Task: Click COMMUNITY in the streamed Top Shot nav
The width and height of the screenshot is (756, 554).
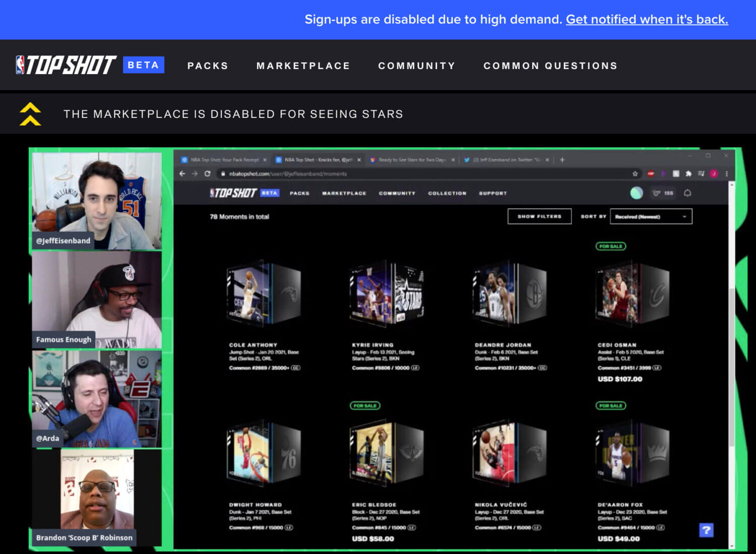Action: 397,193
